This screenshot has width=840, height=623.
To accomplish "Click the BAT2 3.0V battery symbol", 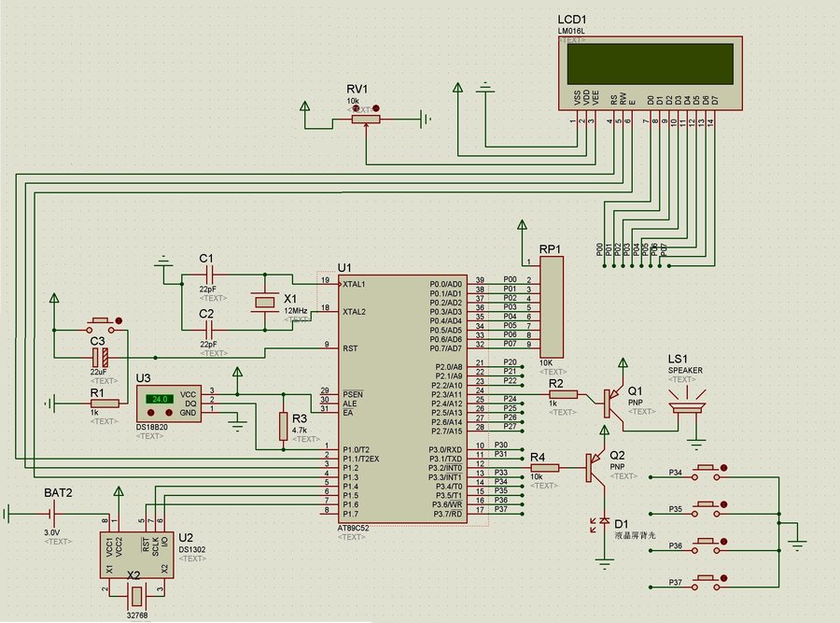I will pyautogui.click(x=52, y=513).
